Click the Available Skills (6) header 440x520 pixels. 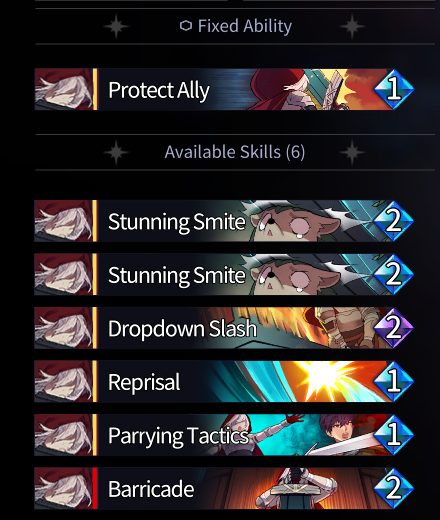(235, 152)
